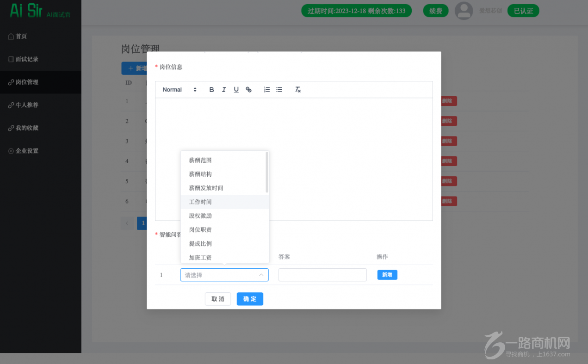Click the 答案 answer input field
Image resolution: width=588 pixels, height=364 pixels.
(322, 275)
